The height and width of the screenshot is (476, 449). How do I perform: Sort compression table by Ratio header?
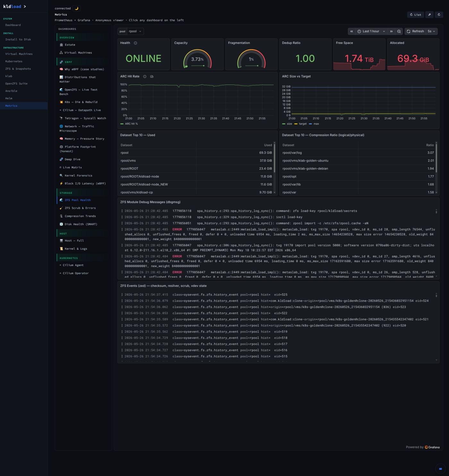coord(430,145)
